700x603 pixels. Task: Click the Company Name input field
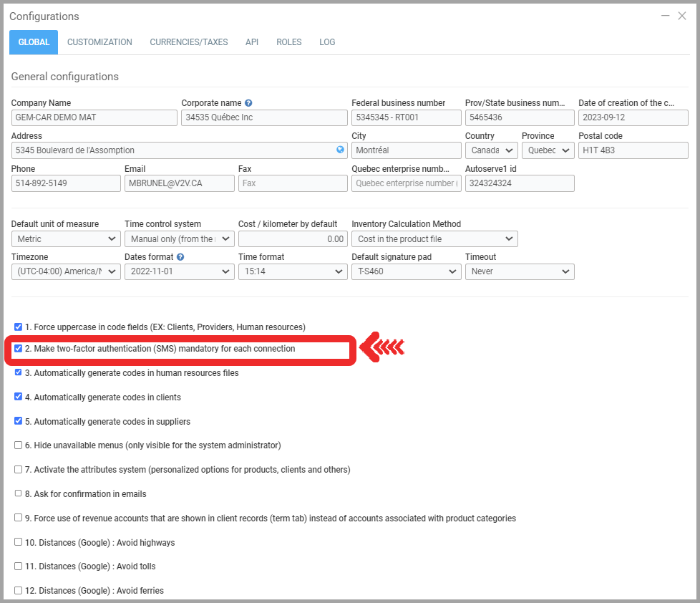[x=94, y=117]
